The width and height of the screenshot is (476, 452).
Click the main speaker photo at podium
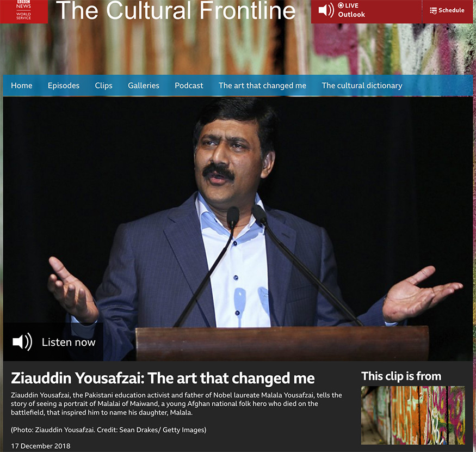click(x=238, y=229)
